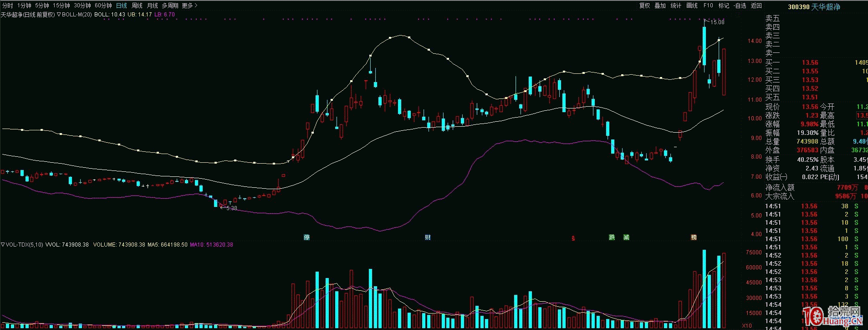868x330 pixels.
Task: Switch to the 30分钟 period
Action: pos(82,5)
